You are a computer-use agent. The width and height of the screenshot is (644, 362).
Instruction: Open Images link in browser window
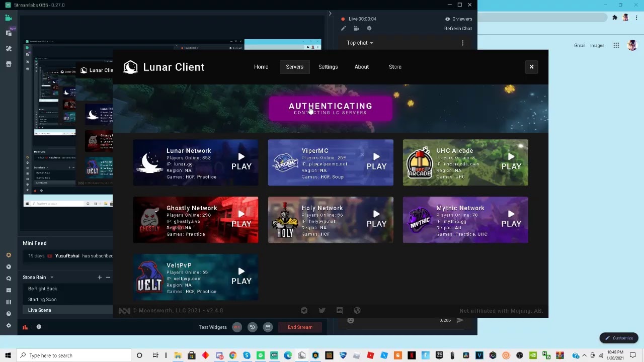[x=597, y=46]
